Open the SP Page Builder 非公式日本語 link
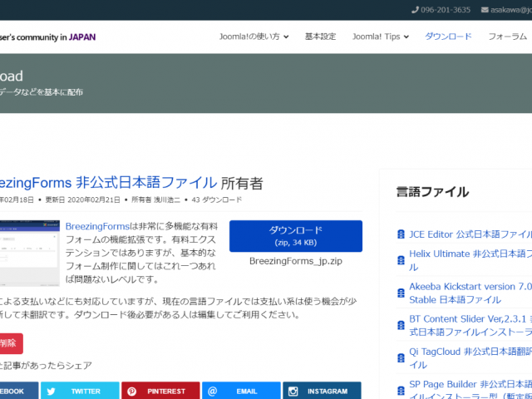Screen dimensions: 532x399 coord(470,389)
